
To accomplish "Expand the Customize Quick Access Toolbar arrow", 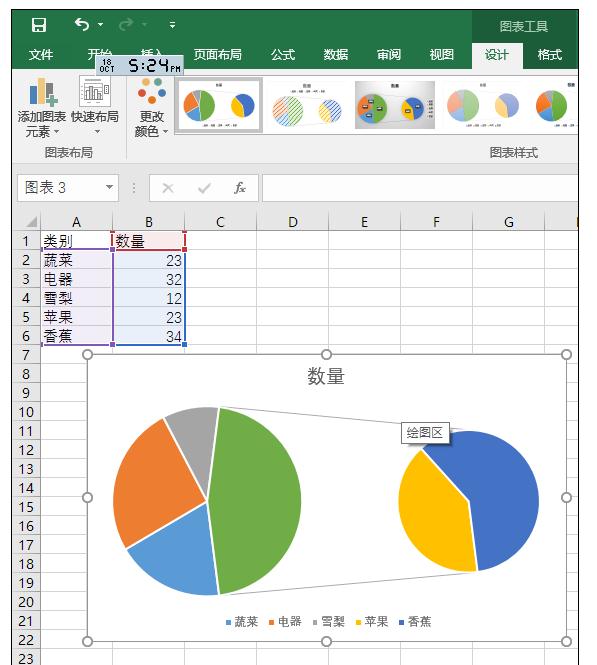I will click(172, 25).
